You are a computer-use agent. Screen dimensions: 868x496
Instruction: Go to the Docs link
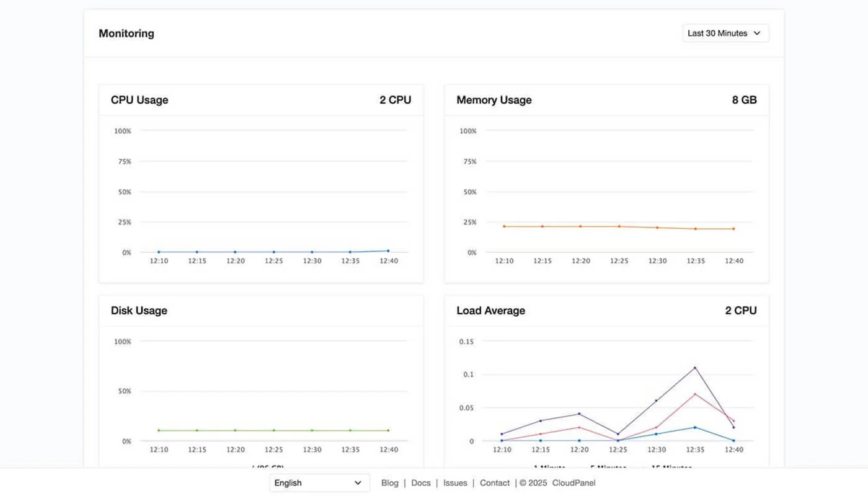[x=420, y=483]
